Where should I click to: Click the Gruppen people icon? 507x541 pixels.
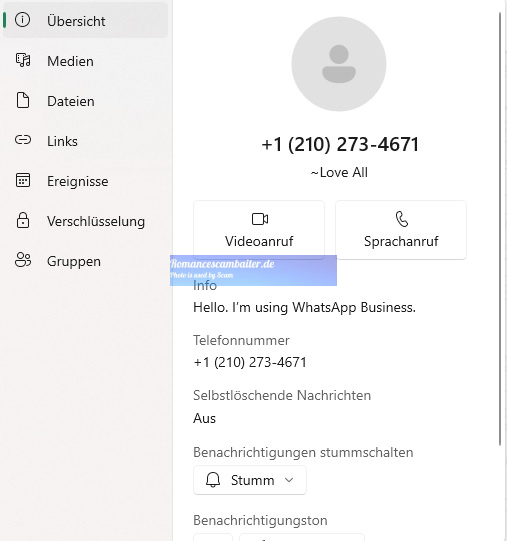click(23, 260)
